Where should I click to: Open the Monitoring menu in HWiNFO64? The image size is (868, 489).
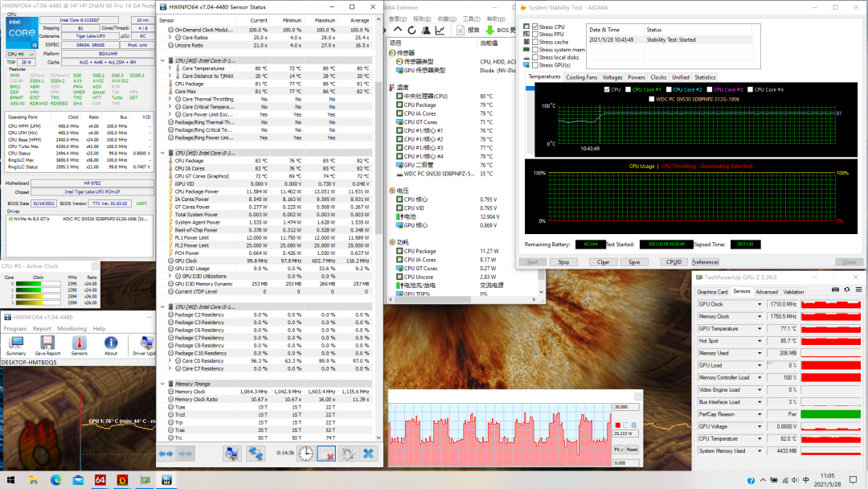72,328
